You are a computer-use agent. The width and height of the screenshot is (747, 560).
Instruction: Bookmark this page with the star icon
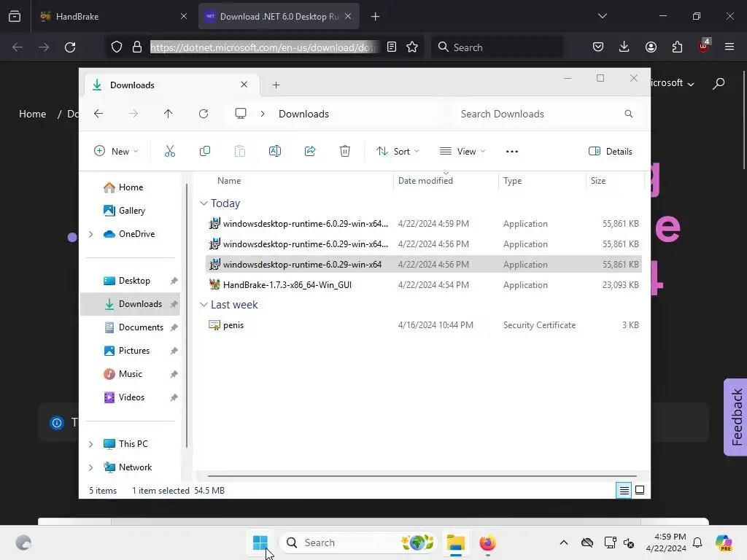click(x=412, y=47)
